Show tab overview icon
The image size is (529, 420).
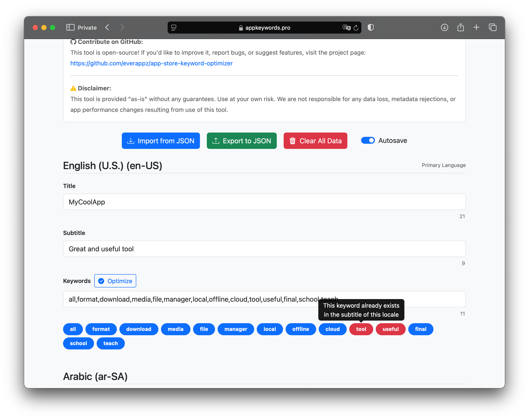(x=492, y=28)
